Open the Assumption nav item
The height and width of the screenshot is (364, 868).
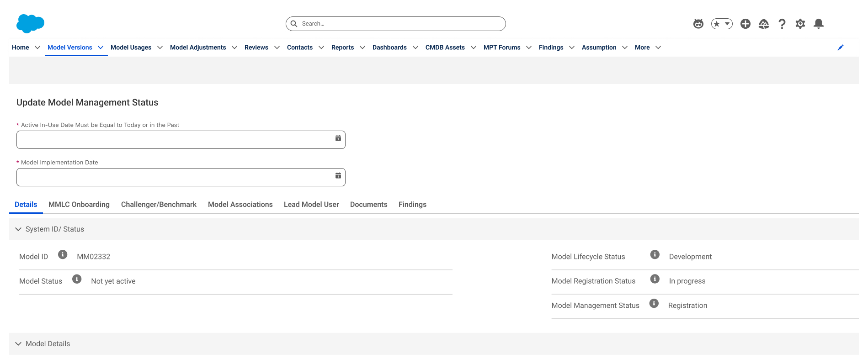click(599, 47)
